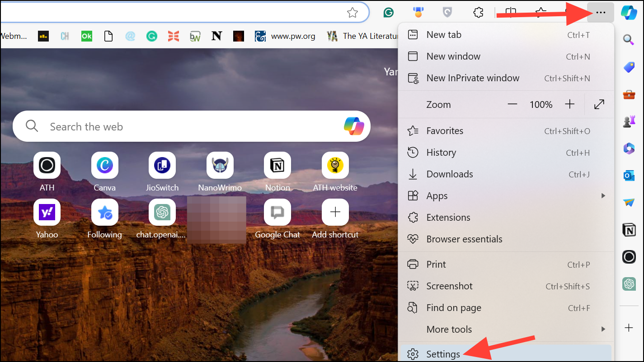Click the split screen toggle icon
This screenshot has width=644, height=362.
coord(511,12)
